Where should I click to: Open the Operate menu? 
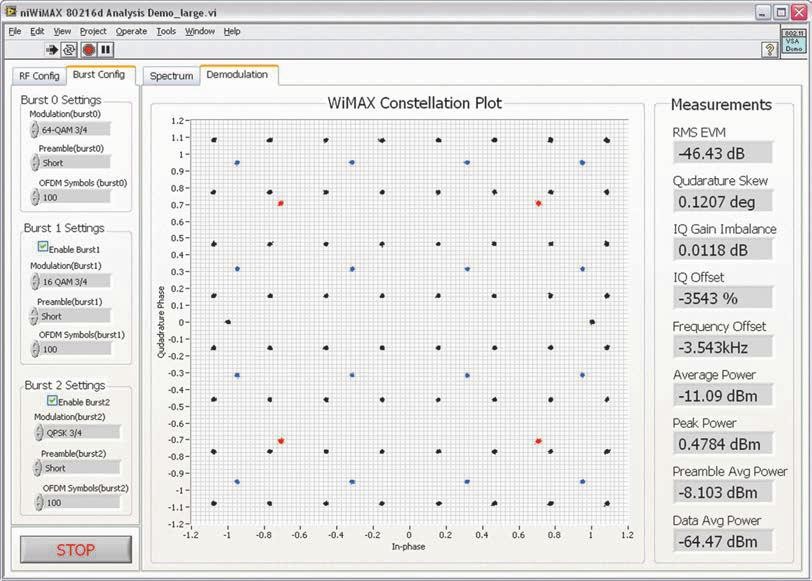click(132, 31)
